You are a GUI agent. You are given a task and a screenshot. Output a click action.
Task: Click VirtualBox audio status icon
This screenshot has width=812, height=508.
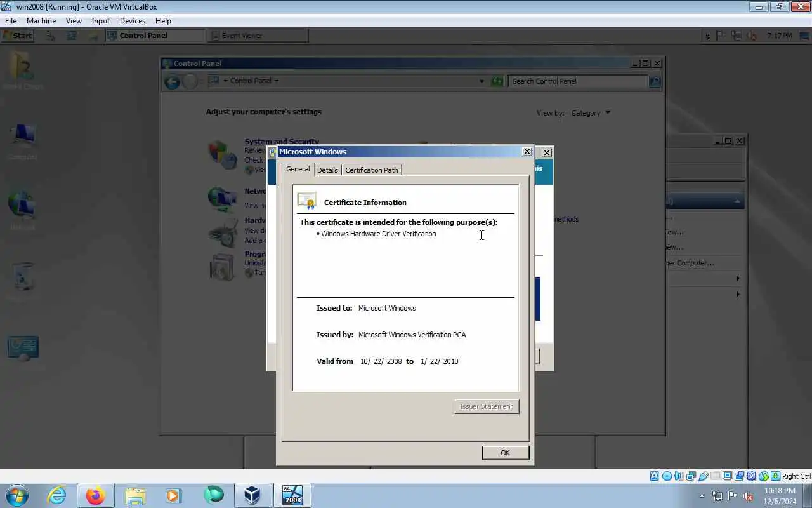679,476
